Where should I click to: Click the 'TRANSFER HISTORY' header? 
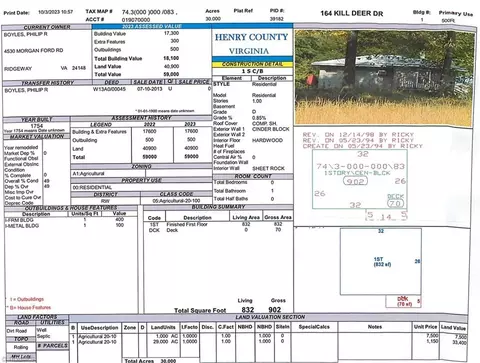[x=48, y=83]
